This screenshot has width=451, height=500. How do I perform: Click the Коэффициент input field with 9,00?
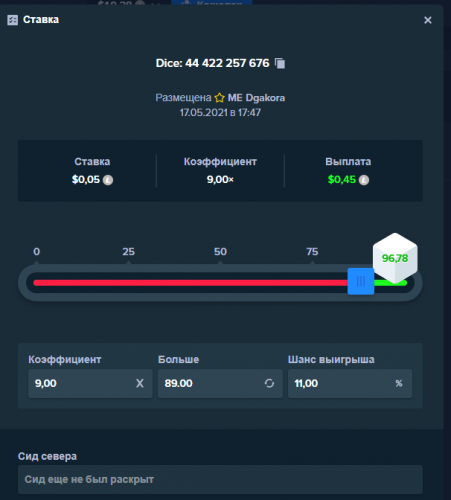pyautogui.click(x=90, y=383)
